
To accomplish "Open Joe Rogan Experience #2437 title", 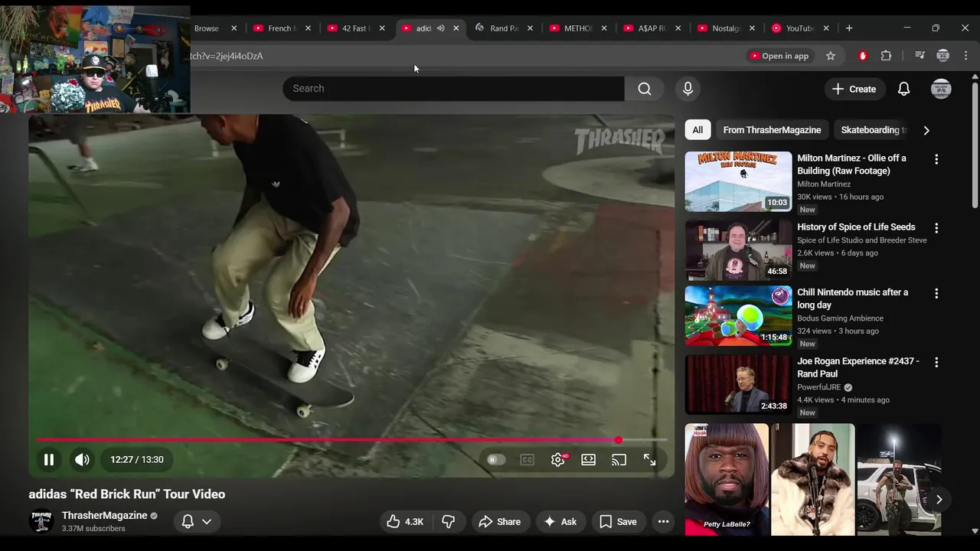I will pyautogui.click(x=858, y=367).
